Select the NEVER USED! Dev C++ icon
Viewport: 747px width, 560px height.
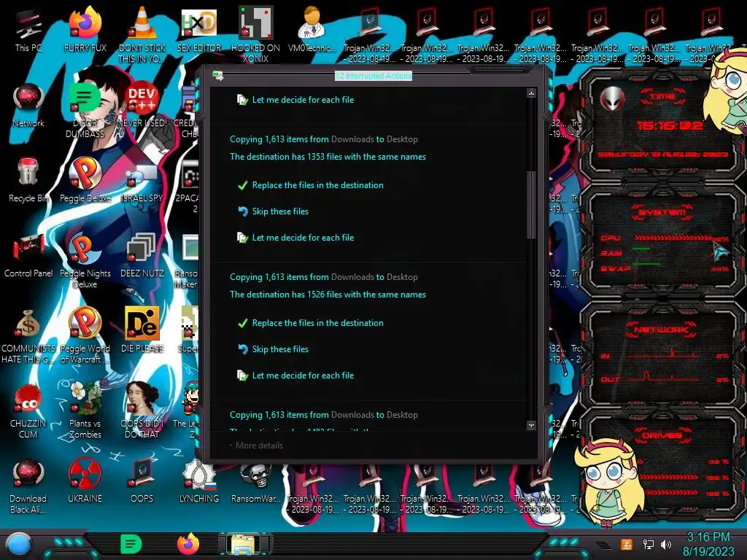pos(142,105)
